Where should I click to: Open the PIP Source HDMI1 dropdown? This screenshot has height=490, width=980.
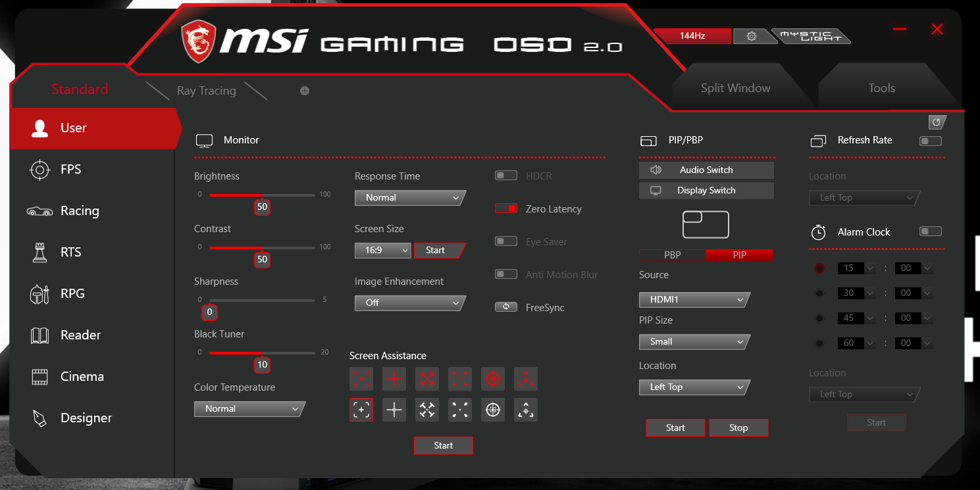click(x=694, y=299)
